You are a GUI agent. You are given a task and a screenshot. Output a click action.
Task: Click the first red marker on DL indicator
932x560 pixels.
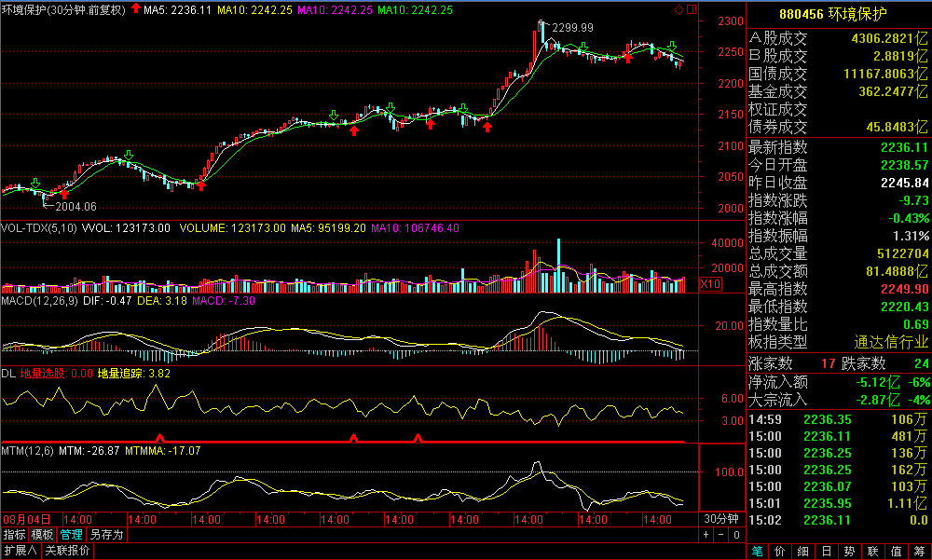pyautogui.click(x=159, y=436)
